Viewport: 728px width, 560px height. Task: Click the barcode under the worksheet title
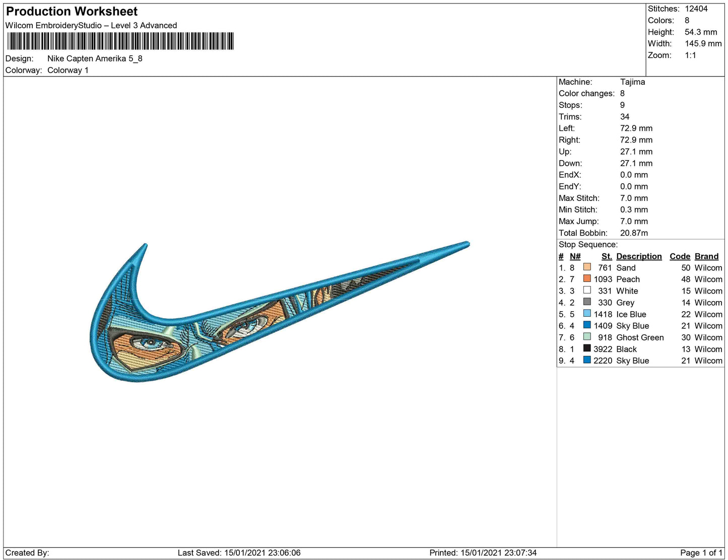[x=121, y=41]
